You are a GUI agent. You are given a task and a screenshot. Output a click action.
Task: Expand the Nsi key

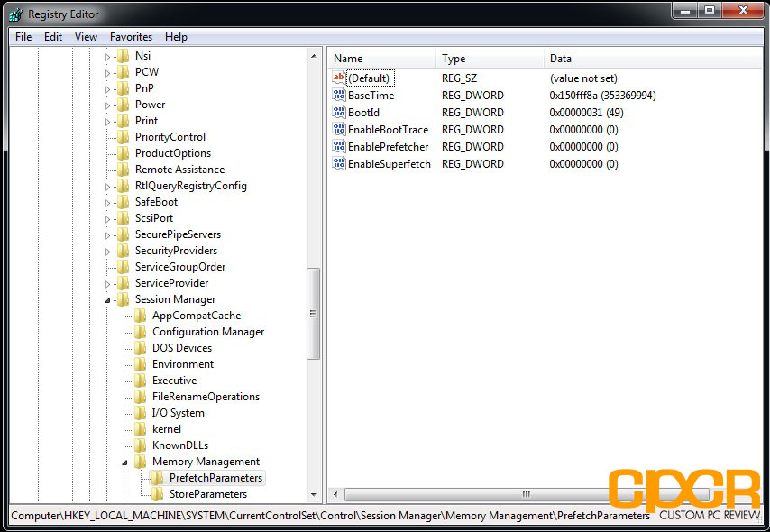coord(107,57)
